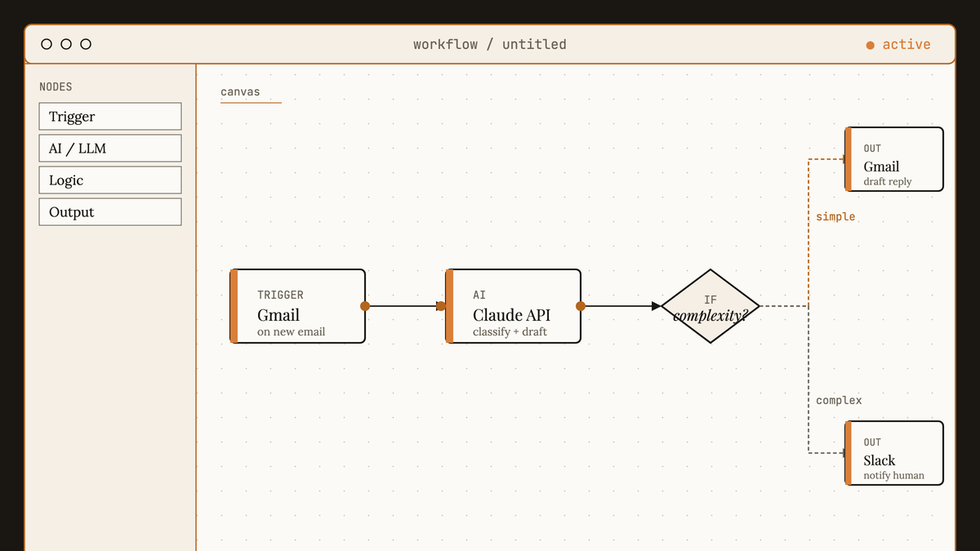Select the Slack notify human node

[x=894, y=453]
